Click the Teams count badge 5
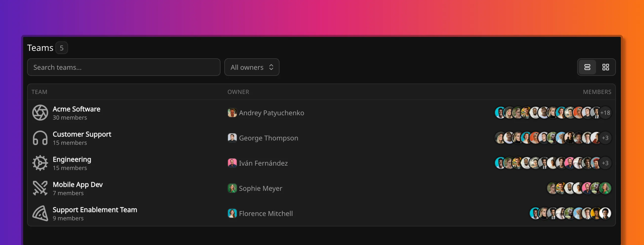 [61, 48]
